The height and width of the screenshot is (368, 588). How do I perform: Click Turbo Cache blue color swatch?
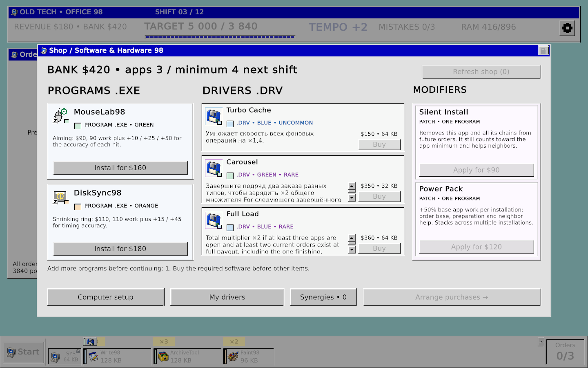[230, 123]
